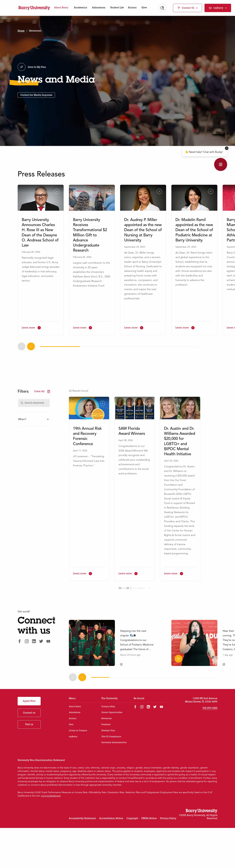Viewport: 235px width, 868px height.
Task: Open footer Campus Map link
Action: pyautogui.click(x=108, y=707)
